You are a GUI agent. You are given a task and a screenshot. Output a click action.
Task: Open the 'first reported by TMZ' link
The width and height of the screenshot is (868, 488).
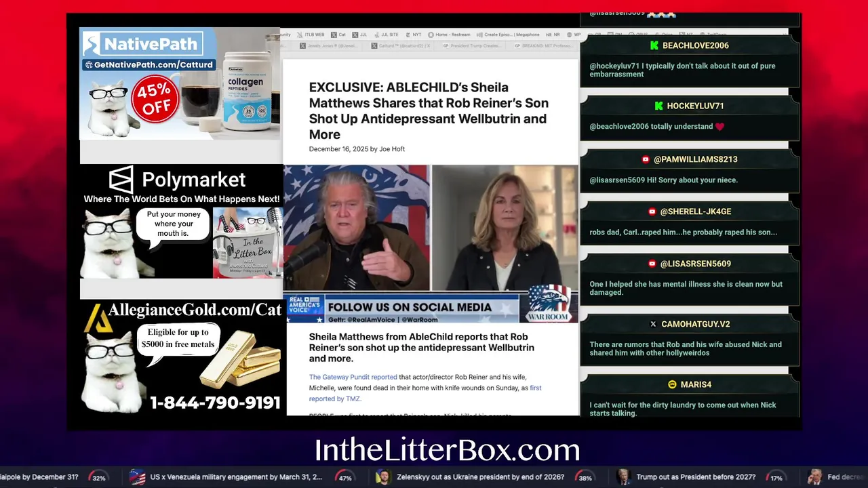[425, 393]
